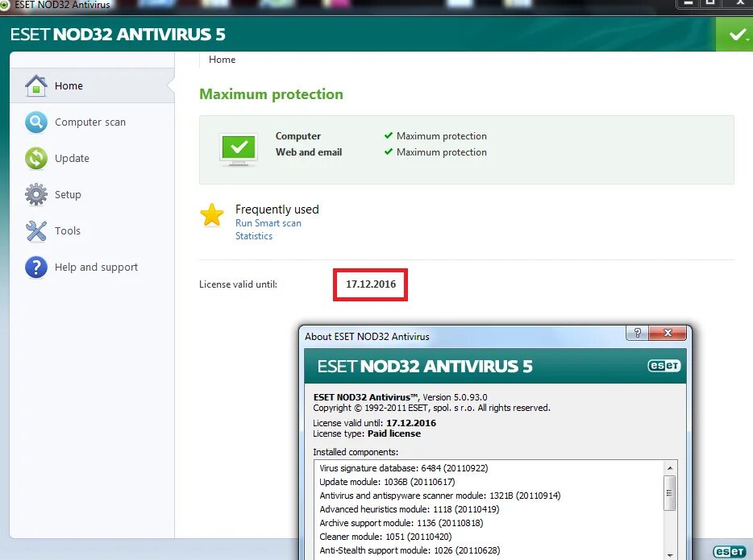Screen dimensions: 753x560
Task: Click the green Update arrows icon
Action: click(36, 159)
